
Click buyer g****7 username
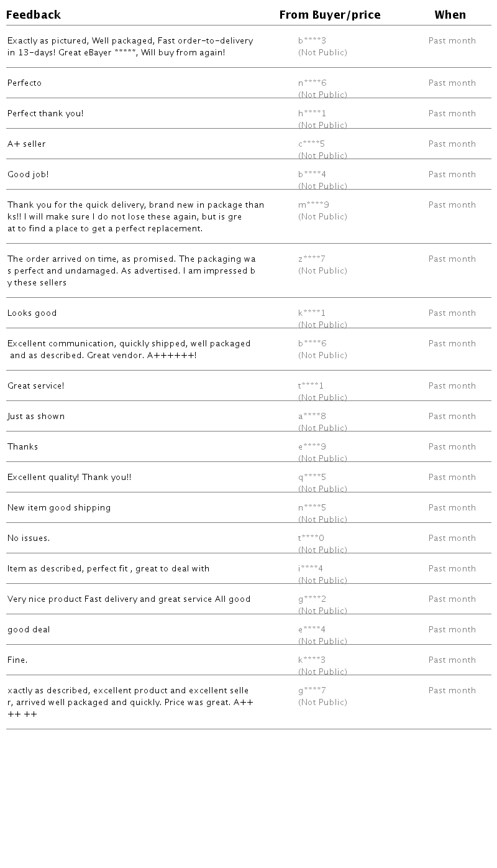312,691
